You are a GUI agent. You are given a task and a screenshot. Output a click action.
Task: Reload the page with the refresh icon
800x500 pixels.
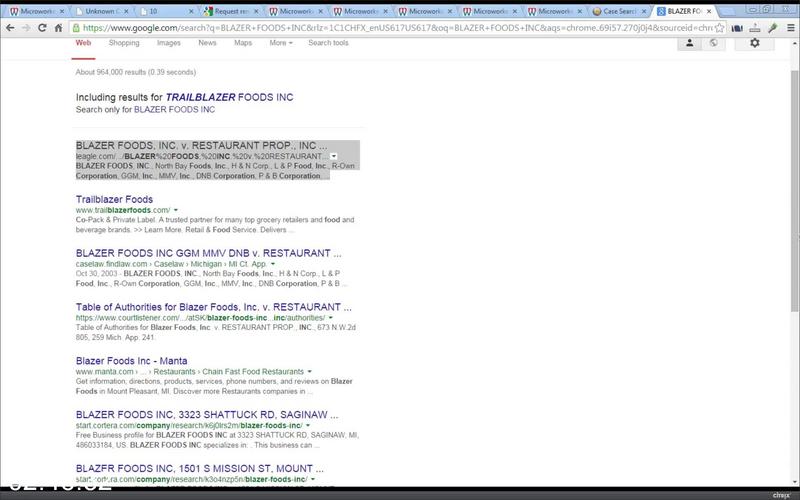click(x=42, y=28)
